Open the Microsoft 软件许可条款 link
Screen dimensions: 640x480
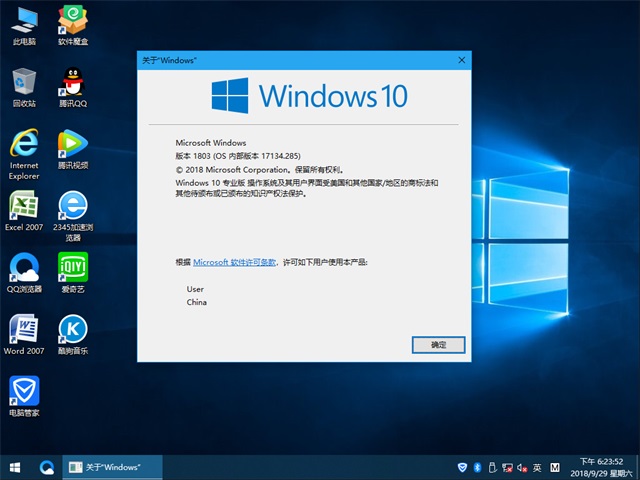[235, 261]
